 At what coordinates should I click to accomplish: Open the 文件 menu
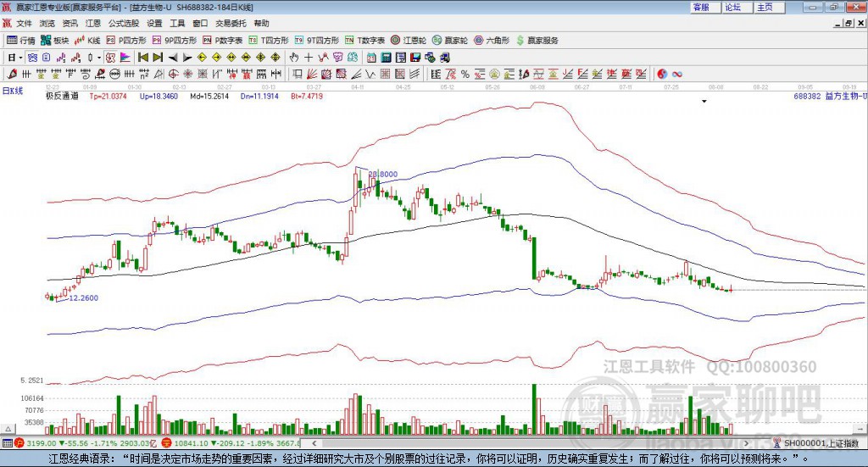[25, 23]
